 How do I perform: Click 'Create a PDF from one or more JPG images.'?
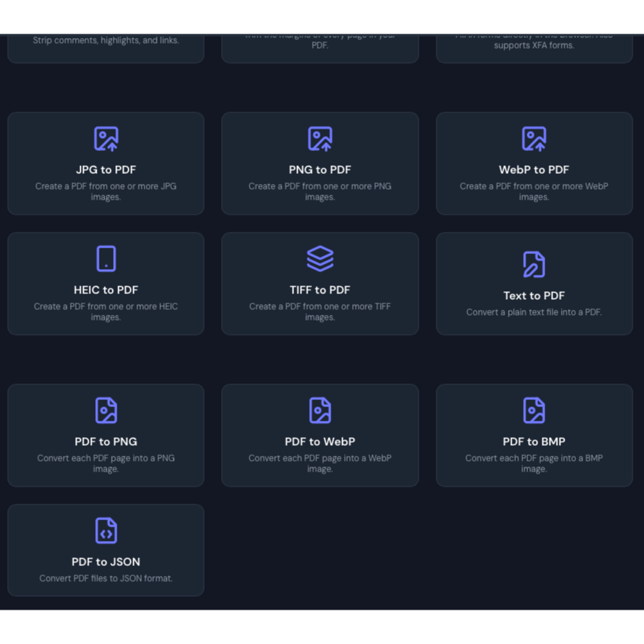106,191
